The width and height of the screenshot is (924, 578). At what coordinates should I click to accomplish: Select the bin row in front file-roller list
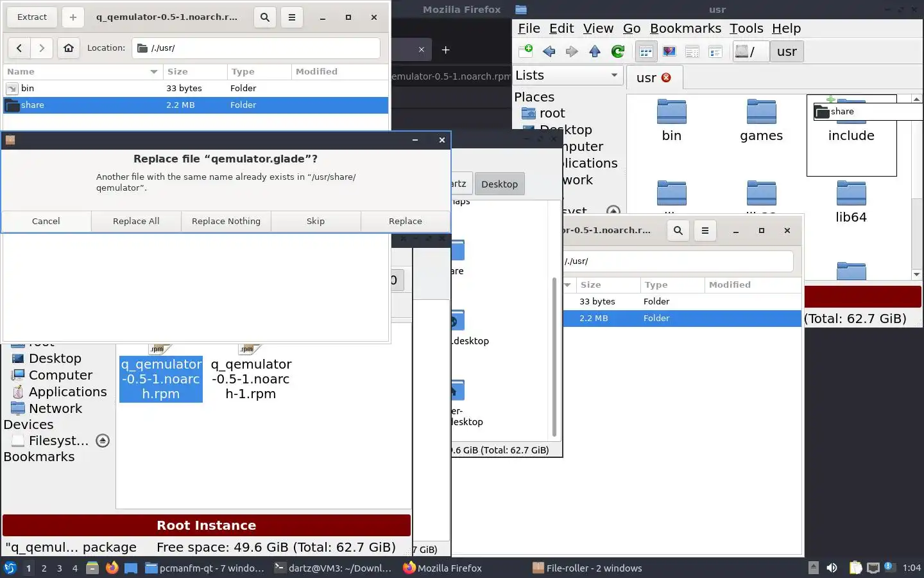click(x=196, y=88)
